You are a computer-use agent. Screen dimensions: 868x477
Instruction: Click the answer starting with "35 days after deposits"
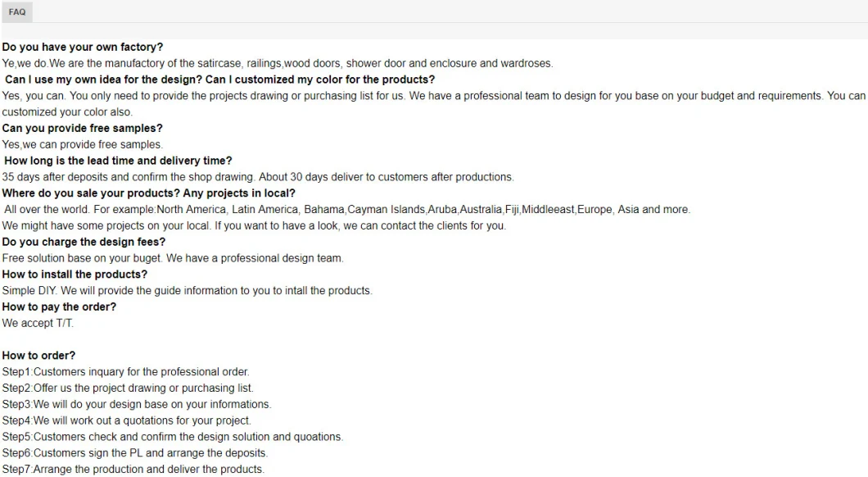tap(258, 177)
